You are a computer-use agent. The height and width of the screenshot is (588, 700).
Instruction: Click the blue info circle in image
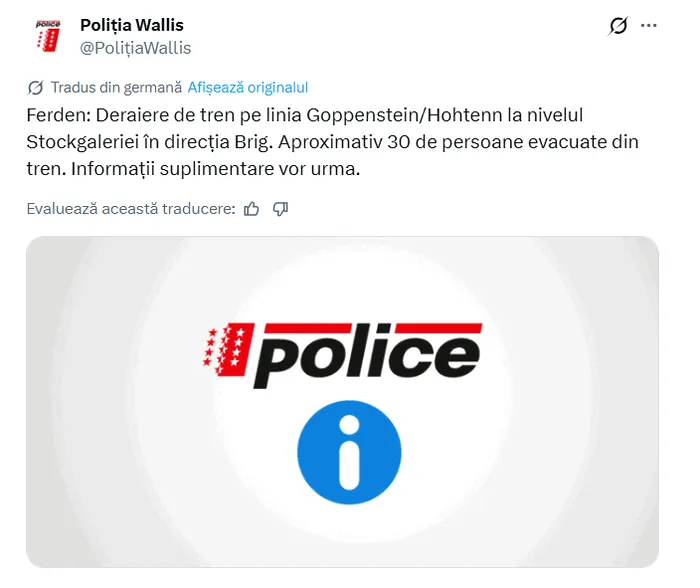349,452
